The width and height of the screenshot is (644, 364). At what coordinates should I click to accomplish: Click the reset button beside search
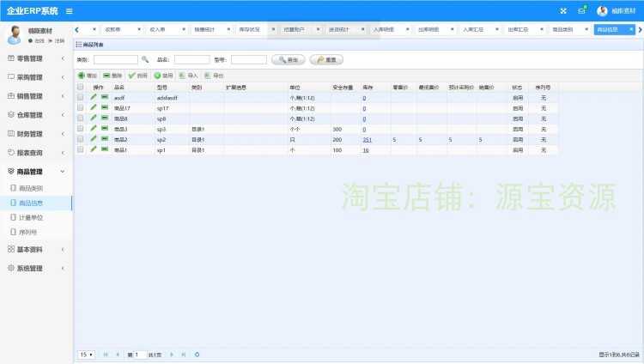[326, 59]
